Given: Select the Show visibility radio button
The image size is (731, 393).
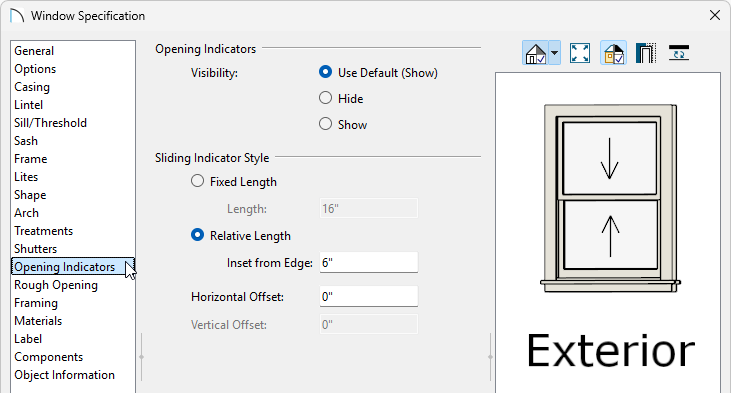Looking at the screenshot, I should click(325, 124).
